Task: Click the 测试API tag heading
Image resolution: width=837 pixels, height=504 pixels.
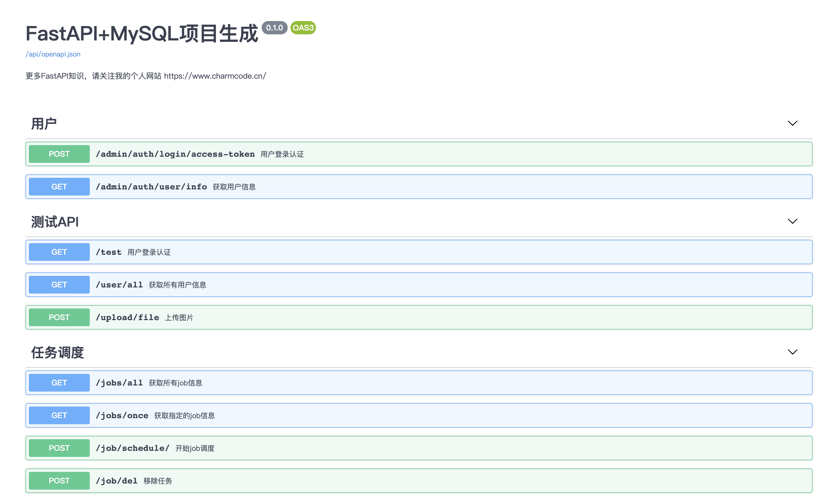Action: coord(55,222)
